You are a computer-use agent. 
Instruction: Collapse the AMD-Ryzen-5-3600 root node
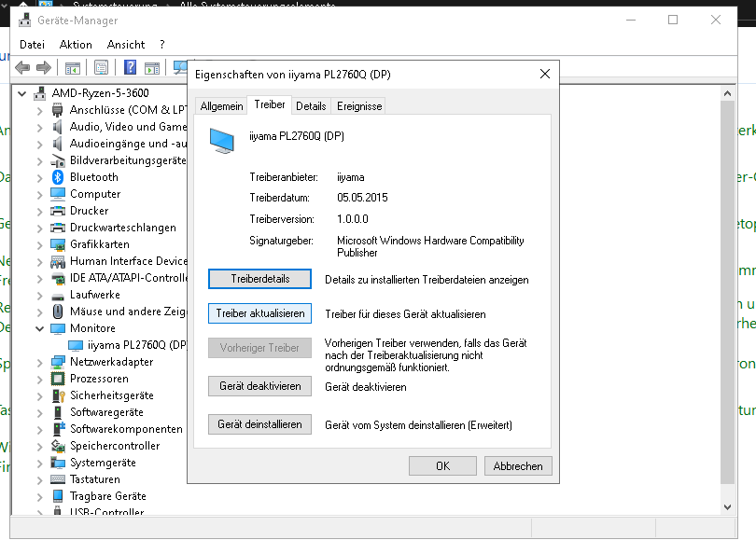point(21,93)
